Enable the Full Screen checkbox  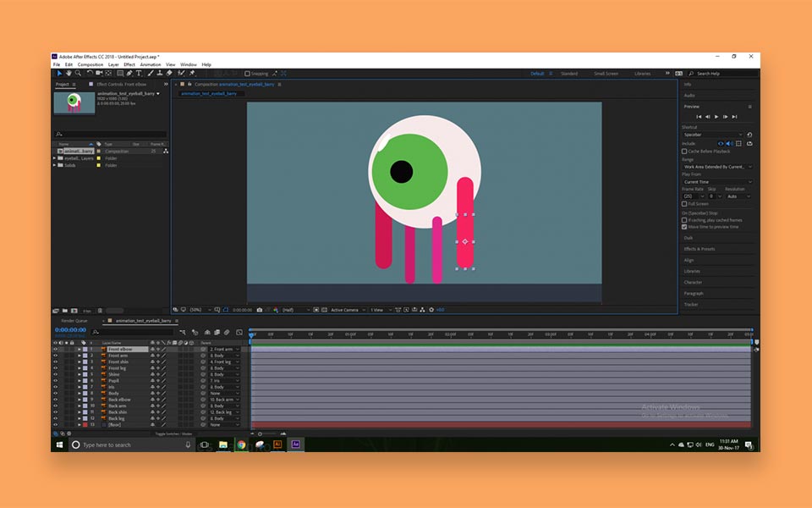(684, 204)
